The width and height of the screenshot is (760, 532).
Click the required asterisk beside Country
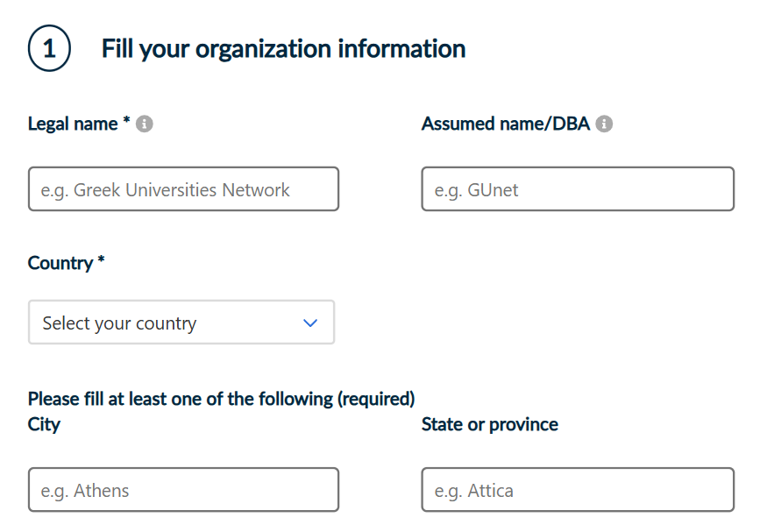click(101, 259)
